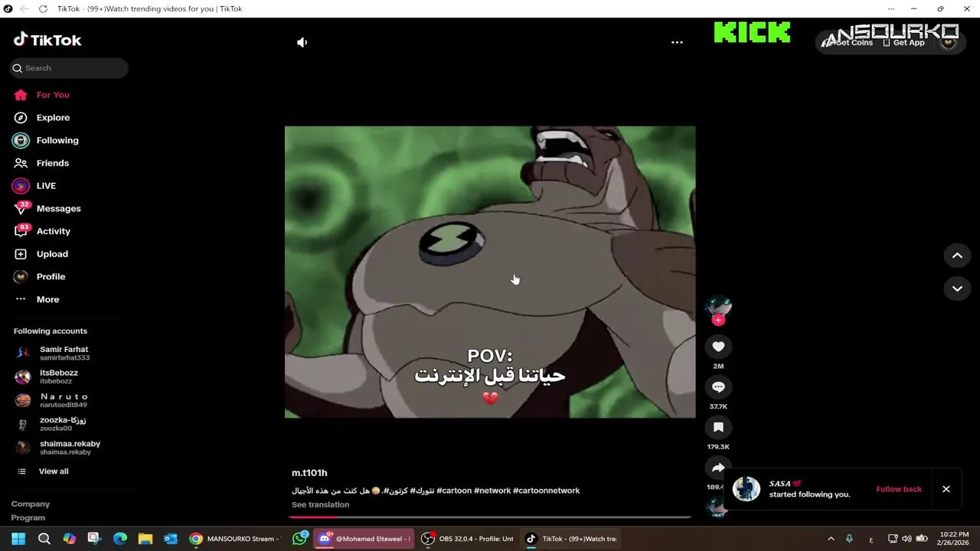The image size is (980, 551).
Task: Open Microsoft Edge from the taskbar
Action: 120,539
